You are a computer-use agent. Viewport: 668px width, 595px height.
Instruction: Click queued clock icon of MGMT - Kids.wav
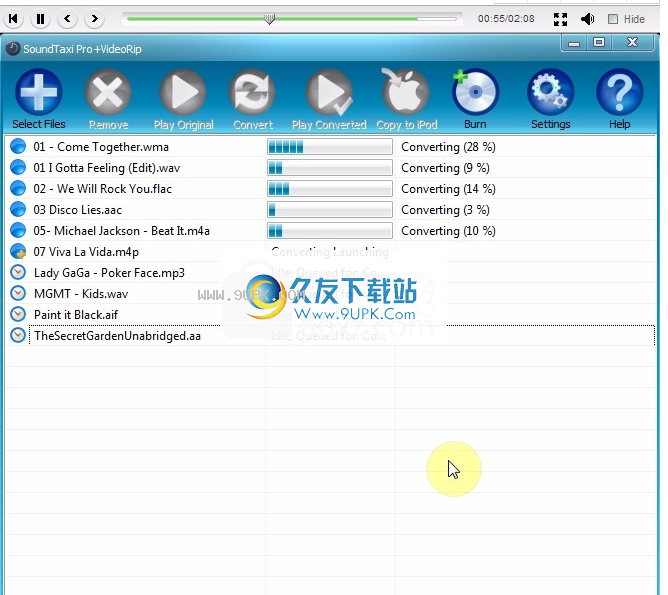tap(18, 293)
